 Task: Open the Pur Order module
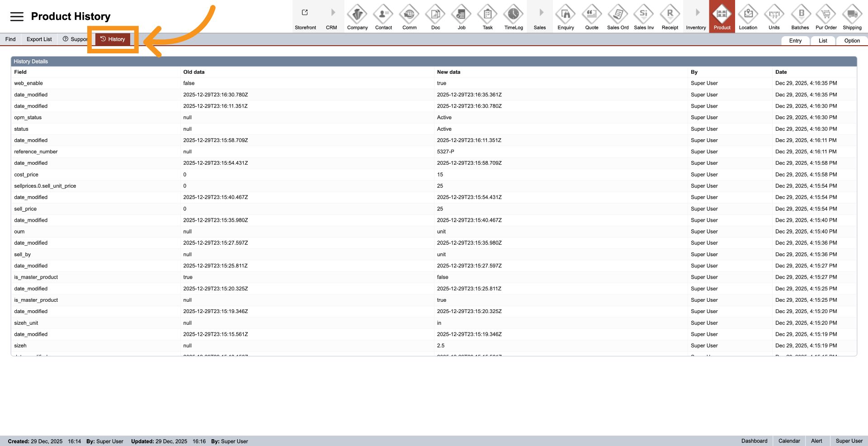tap(826, 17)
